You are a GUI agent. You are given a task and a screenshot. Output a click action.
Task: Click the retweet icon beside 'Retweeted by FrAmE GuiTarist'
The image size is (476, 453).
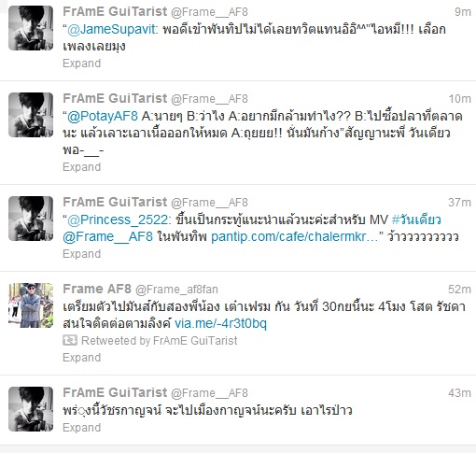[70, 340]
